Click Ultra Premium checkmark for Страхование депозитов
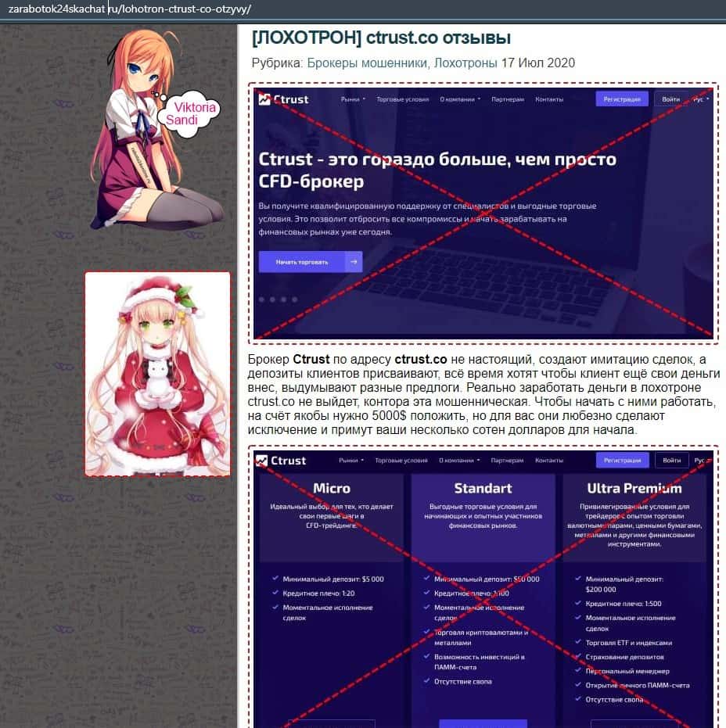This screenshot has width=726, height=728. [x=578, y=657]
